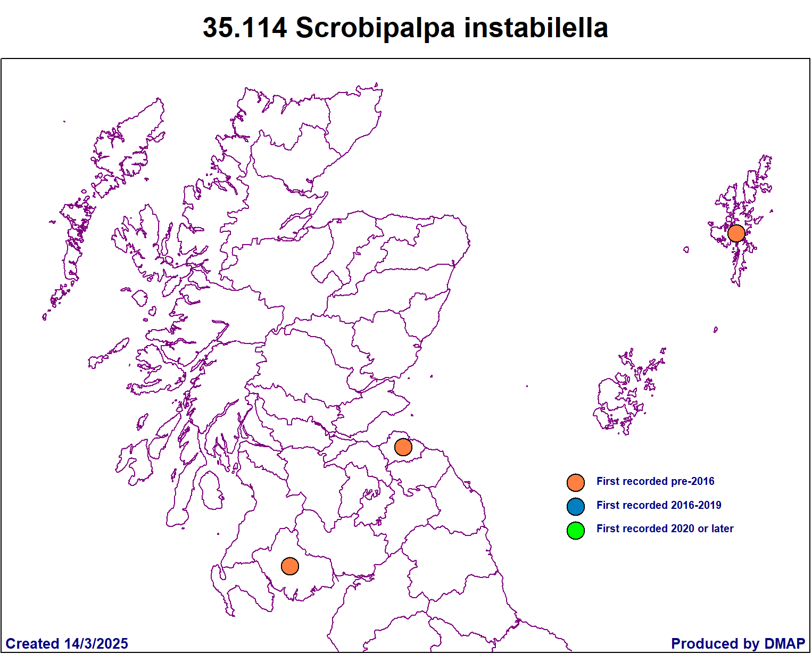Click the green 2020 or later legend circle

tap(576, 530)
